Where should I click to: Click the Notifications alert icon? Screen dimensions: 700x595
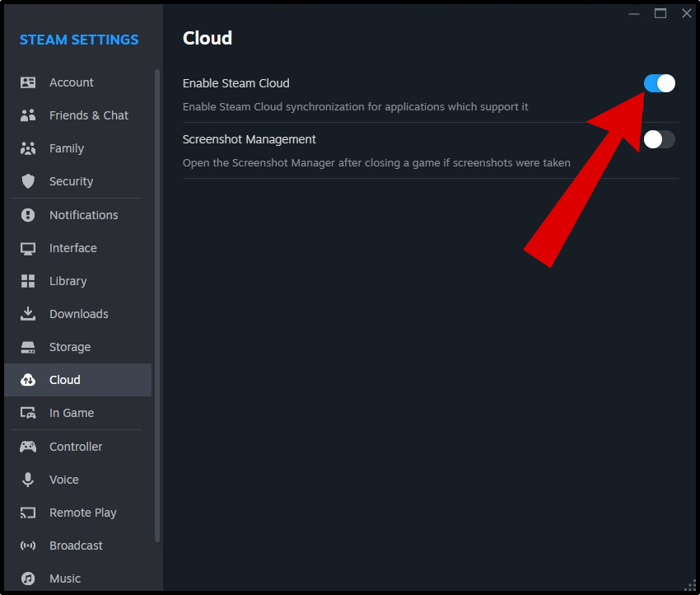pos(28,215)
